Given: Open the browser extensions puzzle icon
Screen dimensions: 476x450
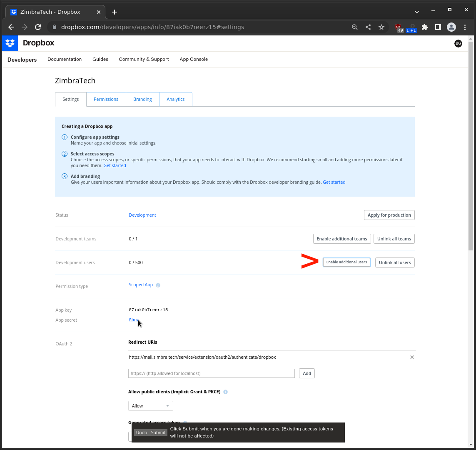Looking at the screenshot, I should point(425,27).
